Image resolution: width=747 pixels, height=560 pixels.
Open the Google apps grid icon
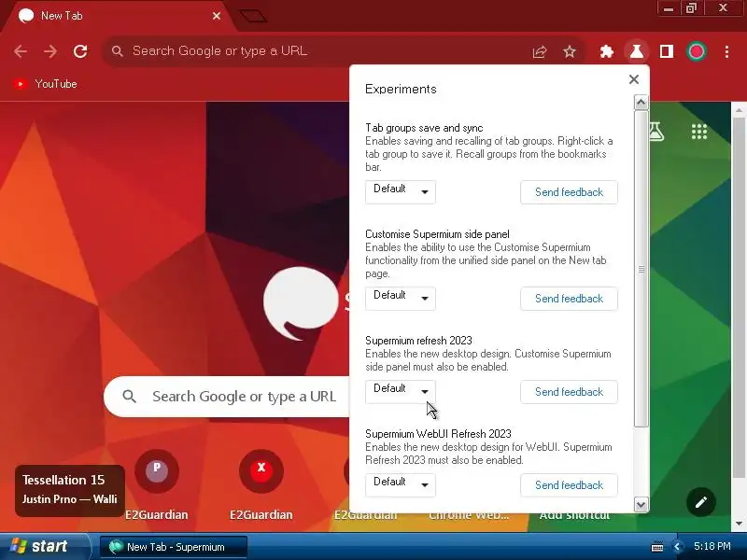pos(698,132)
